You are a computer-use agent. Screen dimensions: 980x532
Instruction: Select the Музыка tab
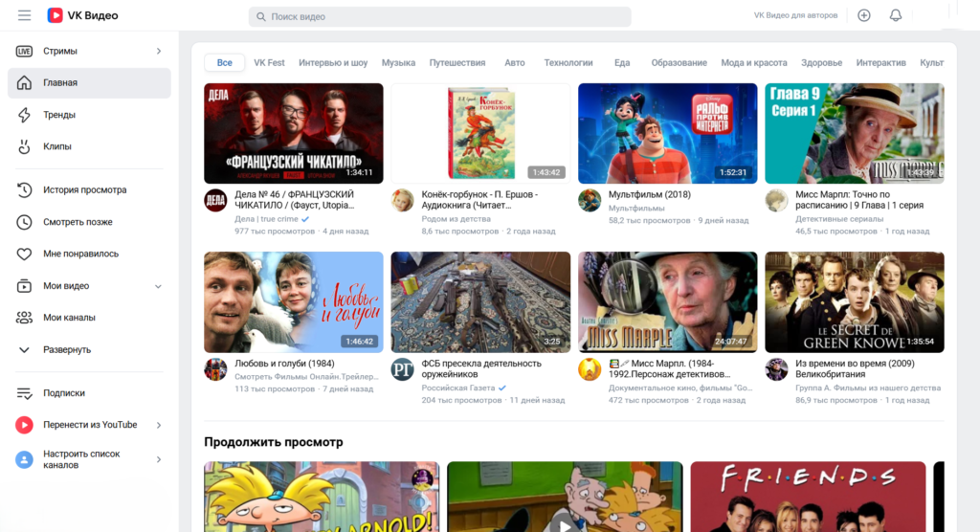pos(399,62)
